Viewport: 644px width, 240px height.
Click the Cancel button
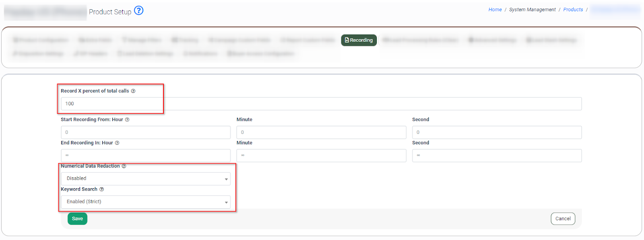(562, 219)
